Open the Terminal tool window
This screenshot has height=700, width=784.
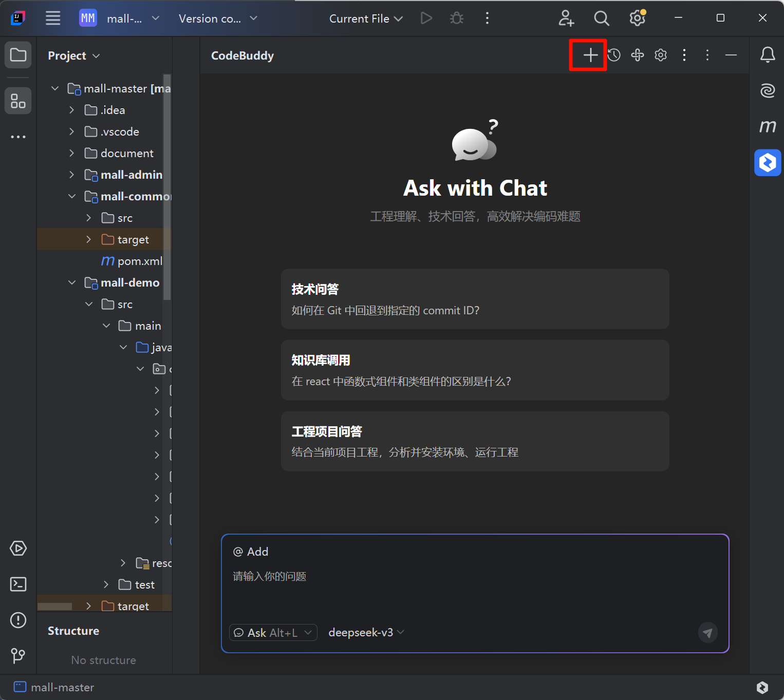[18, 584]
